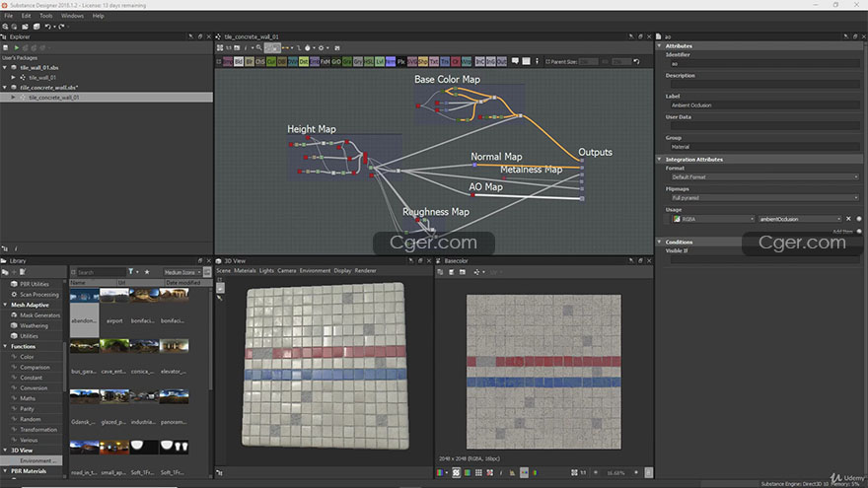
Task: Open the Renderer menu in 3D View
Action: tap(365, 270)
